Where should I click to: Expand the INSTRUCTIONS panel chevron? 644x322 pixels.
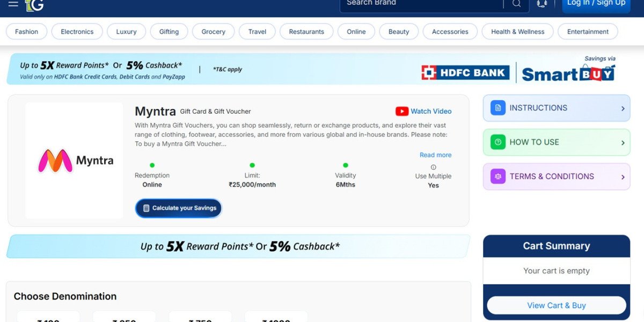[623, 108]
